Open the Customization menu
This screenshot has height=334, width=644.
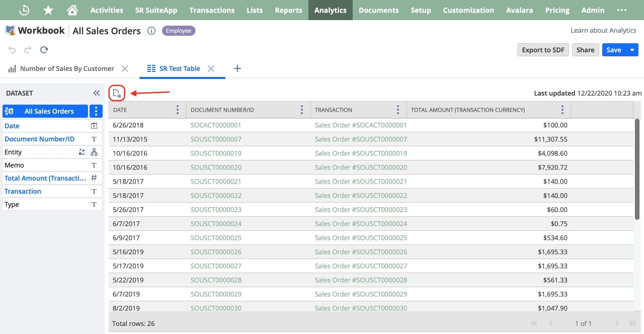[x=468, y=10]
